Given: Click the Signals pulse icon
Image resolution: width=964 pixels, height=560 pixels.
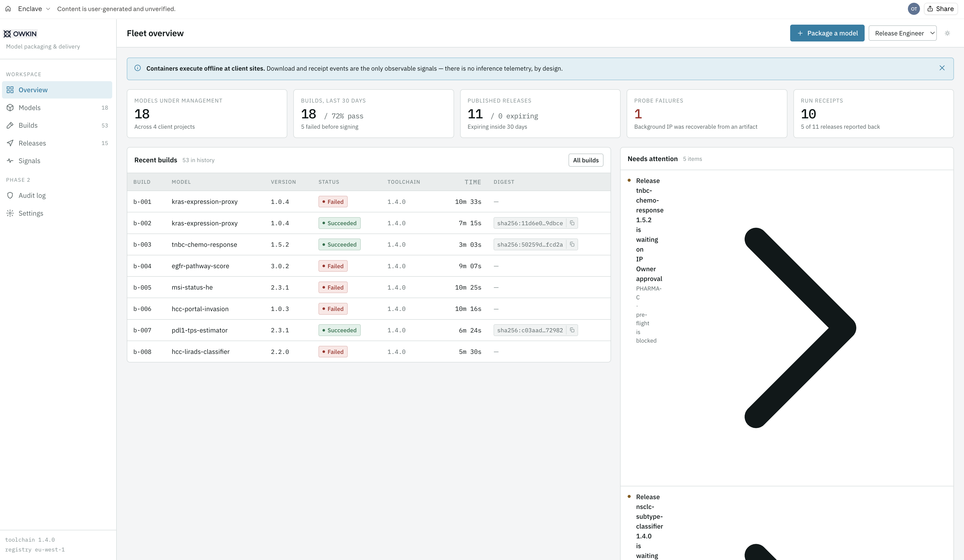Looking at the screenshot, I should click(x=10, y=161).
